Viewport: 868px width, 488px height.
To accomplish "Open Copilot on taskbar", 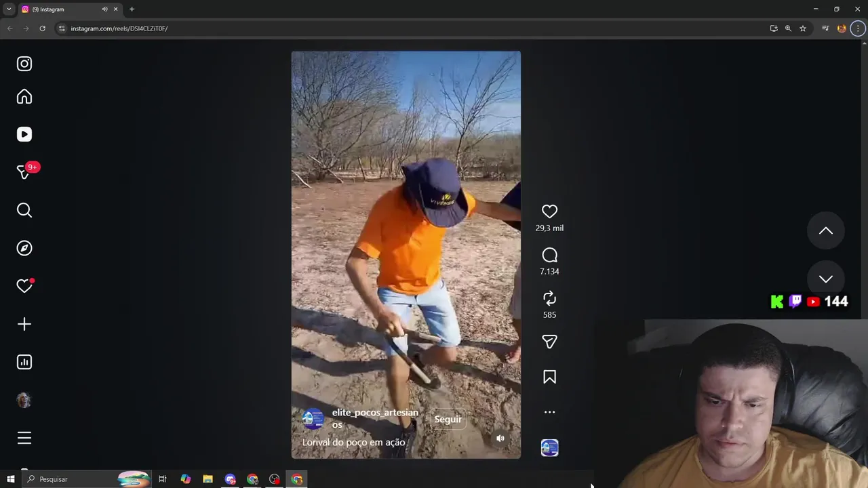I will [x=185, y=479].
